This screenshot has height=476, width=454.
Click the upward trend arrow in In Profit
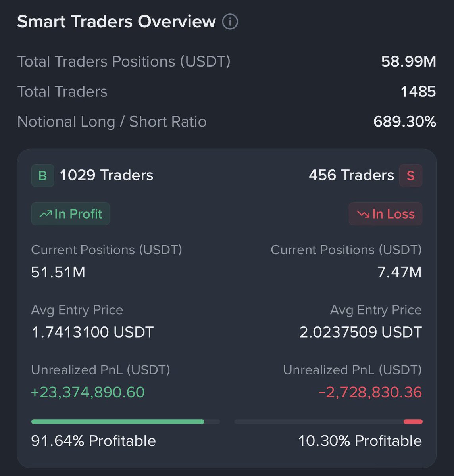click(46, 214)
